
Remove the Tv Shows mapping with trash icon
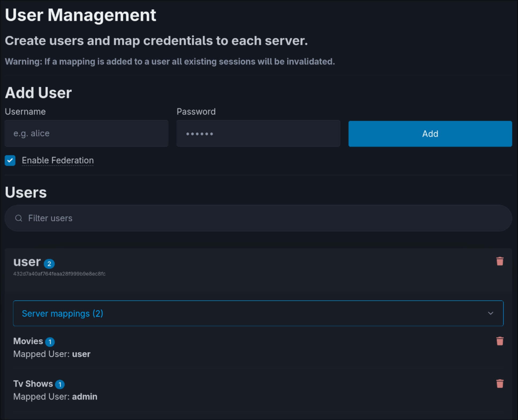tap(500, 384)
